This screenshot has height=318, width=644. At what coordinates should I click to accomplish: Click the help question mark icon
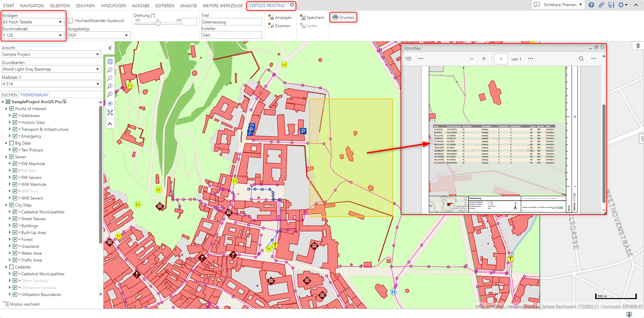tap(591, 5)
